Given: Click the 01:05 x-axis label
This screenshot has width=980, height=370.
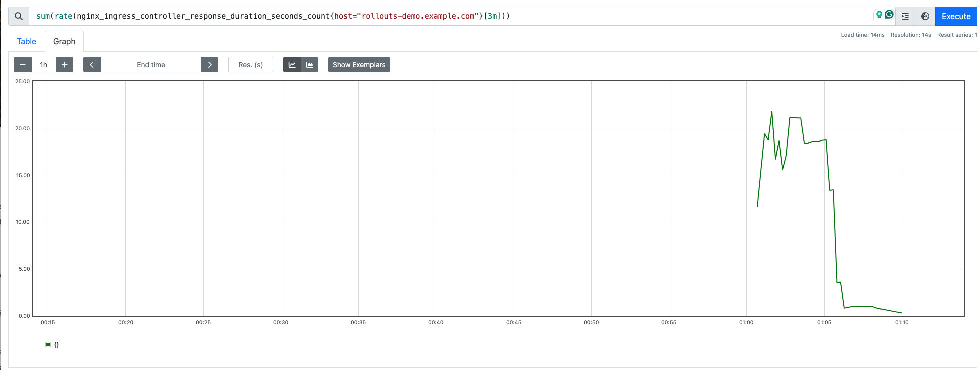Looking at the screenshot, I should (x=824, y=322).
